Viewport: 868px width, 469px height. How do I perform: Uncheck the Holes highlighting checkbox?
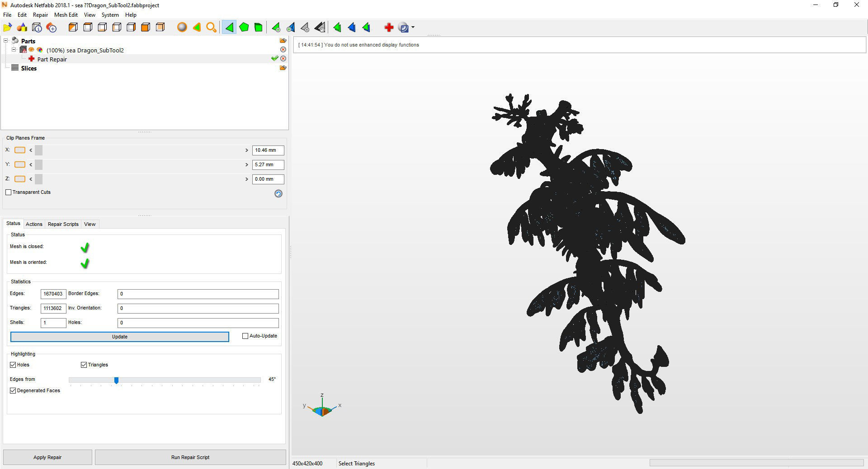(13, 365)
